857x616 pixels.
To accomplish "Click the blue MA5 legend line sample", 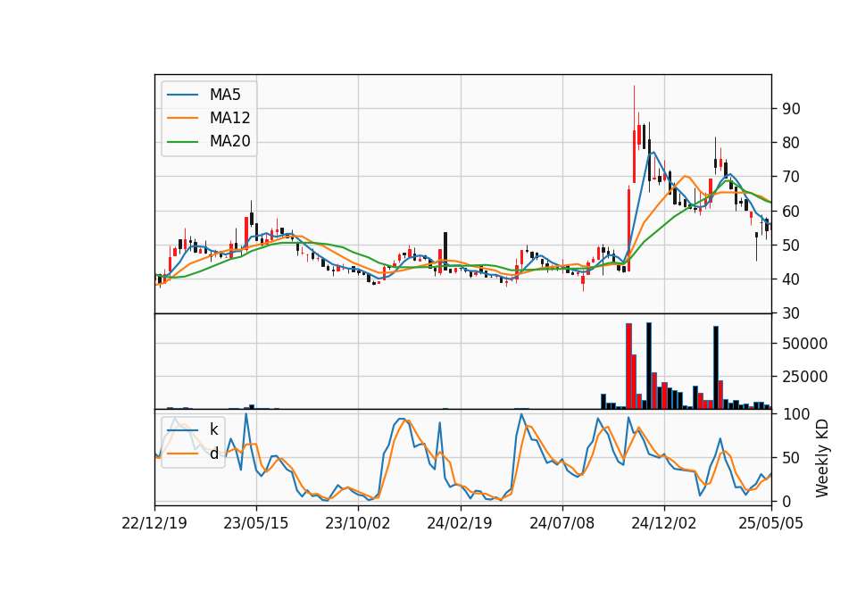I will click(182, 95).
